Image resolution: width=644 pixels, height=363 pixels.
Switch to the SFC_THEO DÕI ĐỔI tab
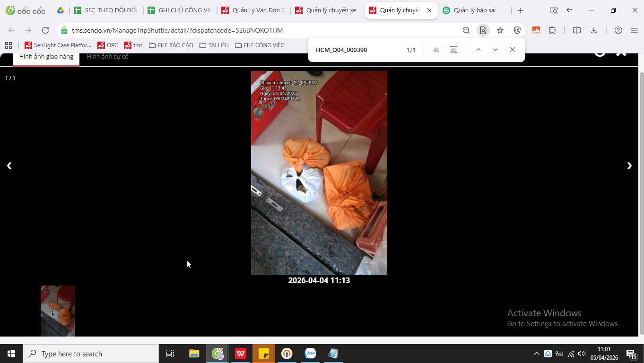pos(105,10)
